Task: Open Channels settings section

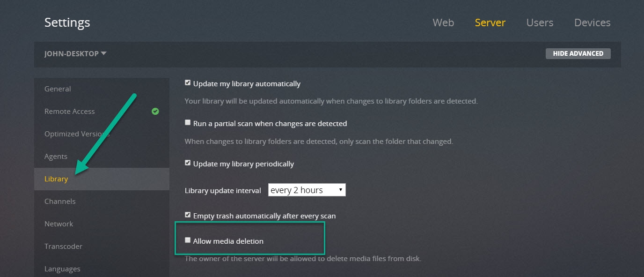Action: tap(60, 202)
